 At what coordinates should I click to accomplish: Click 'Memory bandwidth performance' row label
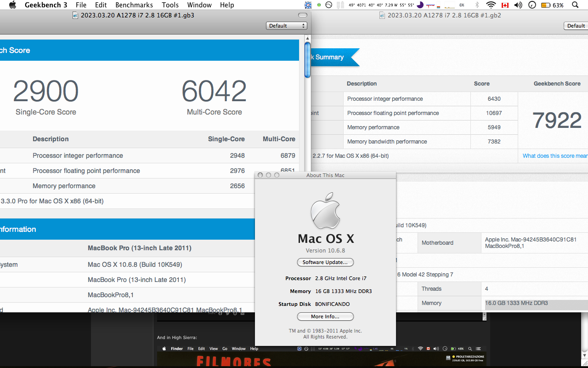point(387,142)
